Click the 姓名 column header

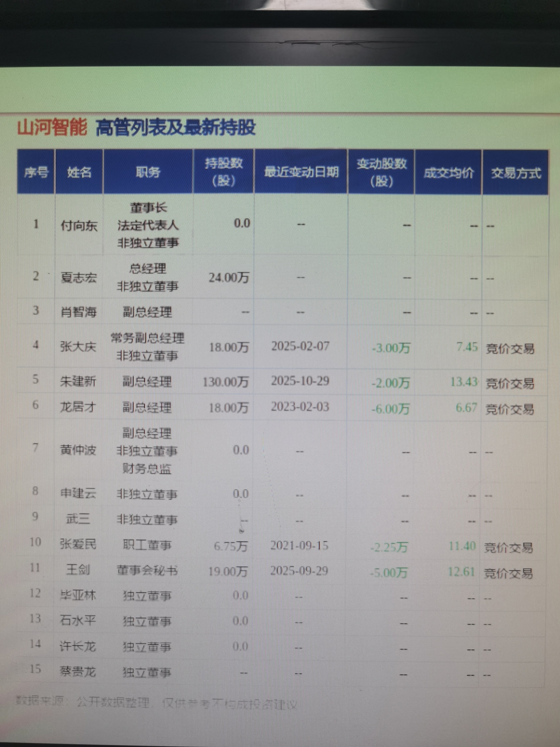coord(79,171)
